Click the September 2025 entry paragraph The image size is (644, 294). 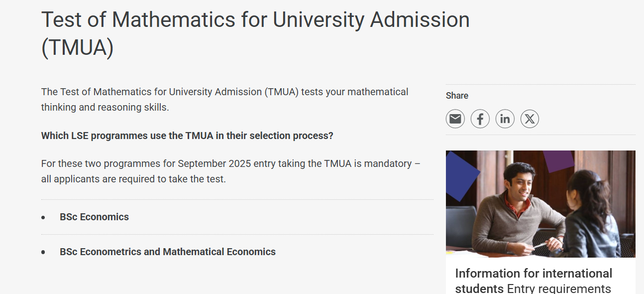[x=230, y=171]
